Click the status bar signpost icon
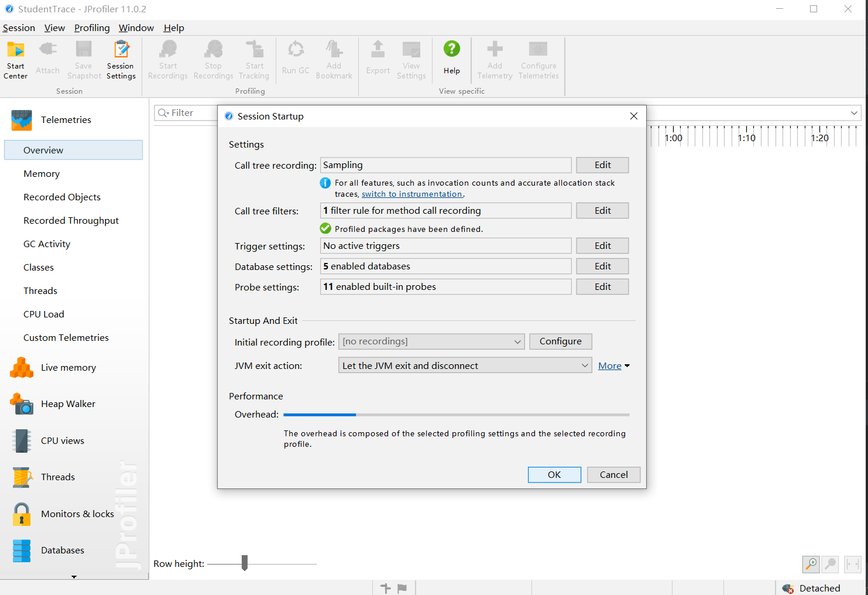868x595 pixels. (385, 589)
